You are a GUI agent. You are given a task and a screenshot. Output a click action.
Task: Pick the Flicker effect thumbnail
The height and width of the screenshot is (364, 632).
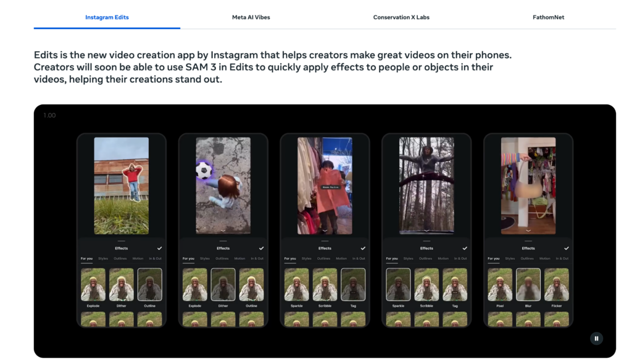point(557,284)
